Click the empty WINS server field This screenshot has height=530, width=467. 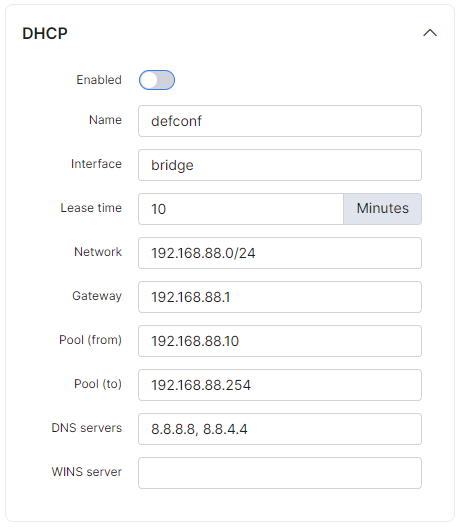280,473
